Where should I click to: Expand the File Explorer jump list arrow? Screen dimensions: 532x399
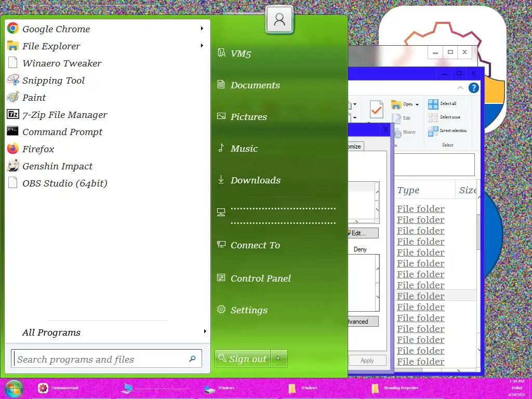(202, 46)
